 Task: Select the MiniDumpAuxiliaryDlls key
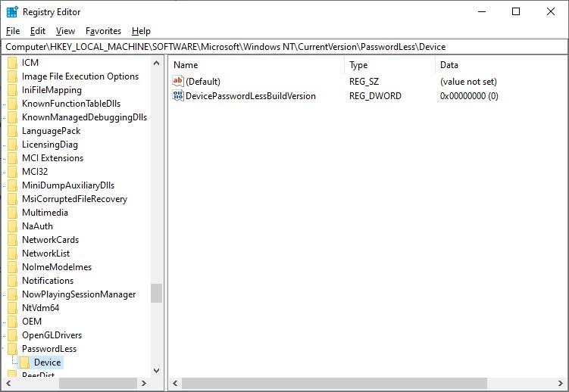[x=68, y=185]
